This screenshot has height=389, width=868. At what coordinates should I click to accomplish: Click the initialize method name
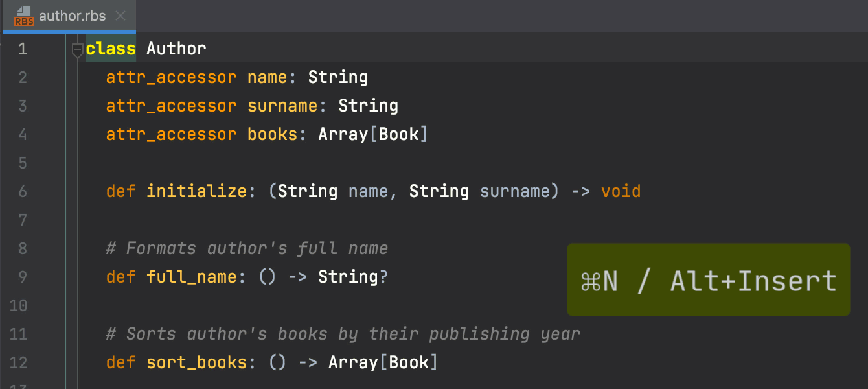(x=196, y=192)
